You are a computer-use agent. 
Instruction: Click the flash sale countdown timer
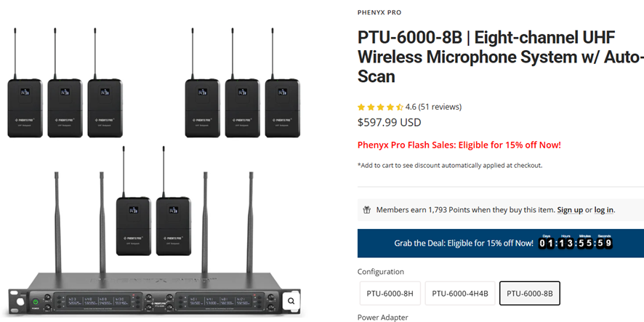pos(575,243)
